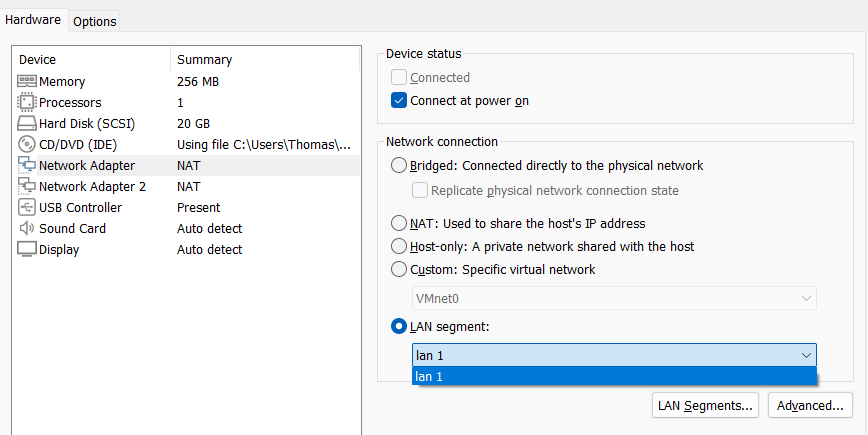
Task: Open the LAN Segments... dialog
Action: click(x=705, y=406)
